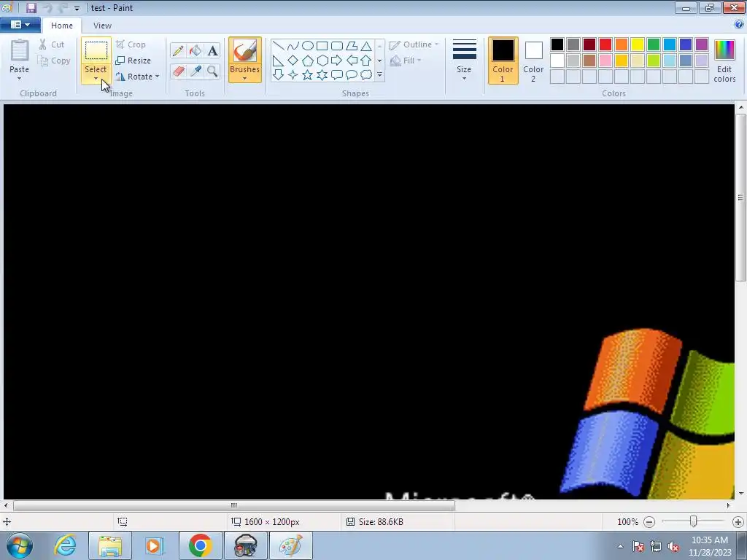Open Paint Help question mark button
The height and width of the screenshot is (560, 747).
pos(739,25)
